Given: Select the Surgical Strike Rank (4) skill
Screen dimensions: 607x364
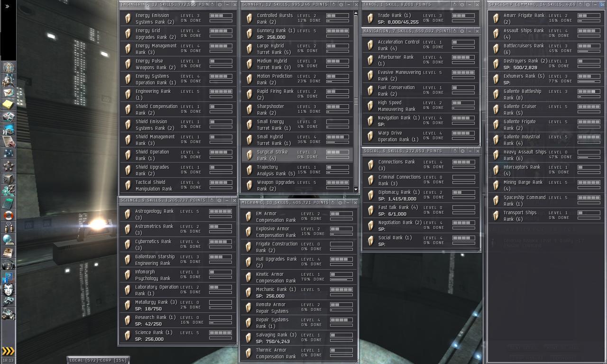Looking at the screenshot, I should pos(297,155).
